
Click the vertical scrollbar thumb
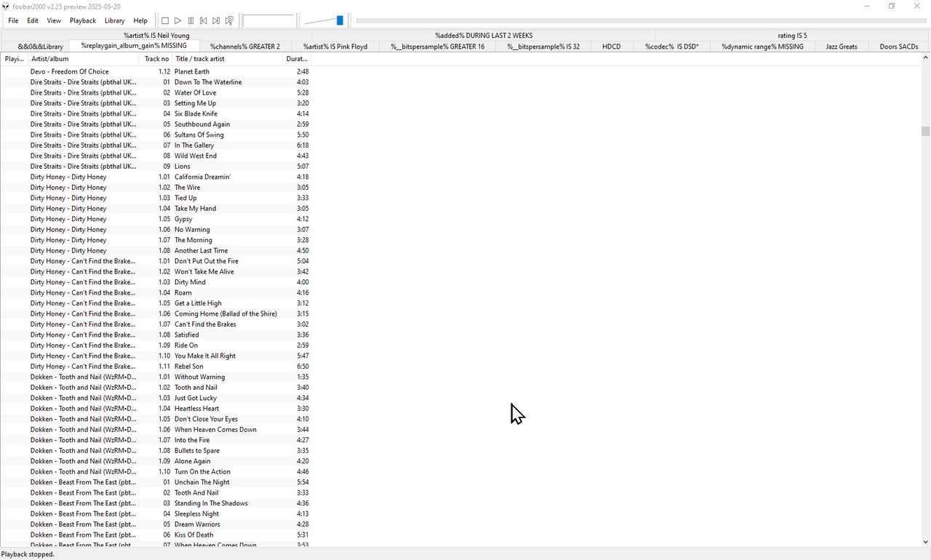click(x=925, y=131)
